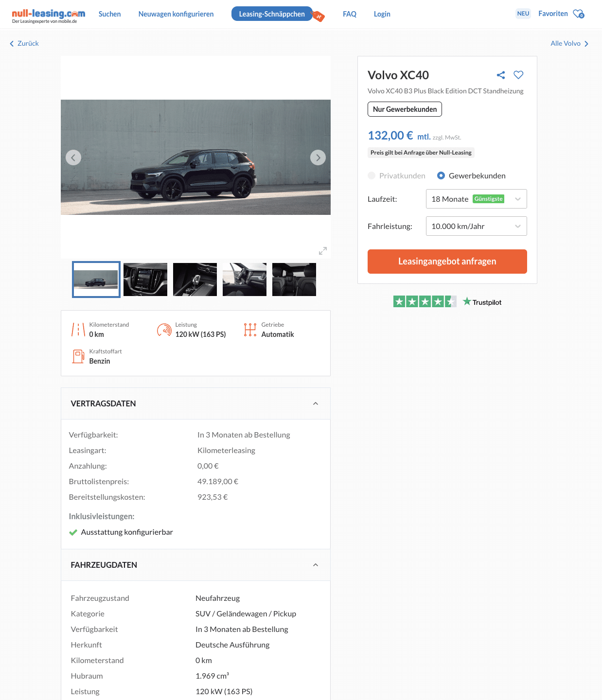This screenshot has height=700, width=602.
Task: Click the Kraftstoffart fuel pump icon
Action: point(78,356)
